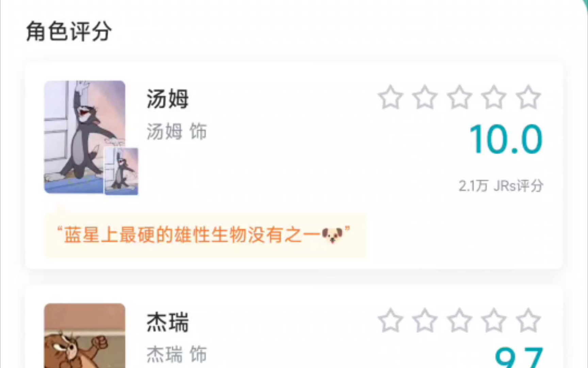Open the orange highlighted comment about 汤姆
This screenshot has width=588, height=368.
pos(205,235)
